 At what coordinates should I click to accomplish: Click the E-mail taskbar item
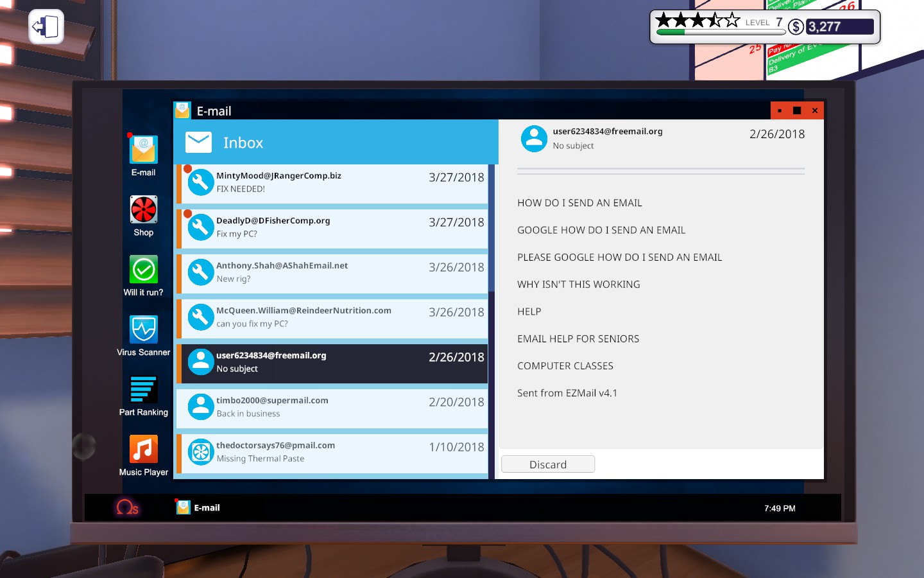[x=198, y=507]
